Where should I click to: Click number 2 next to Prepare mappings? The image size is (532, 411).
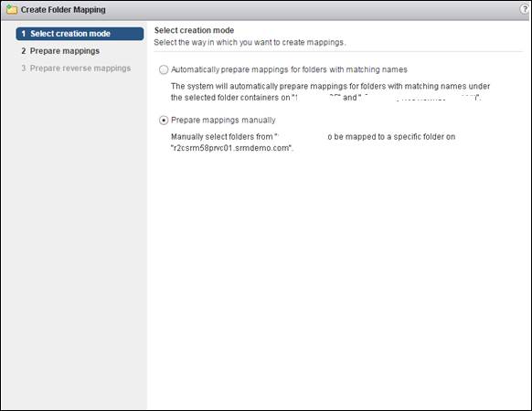pyautogui.click(x=24, y=51)
